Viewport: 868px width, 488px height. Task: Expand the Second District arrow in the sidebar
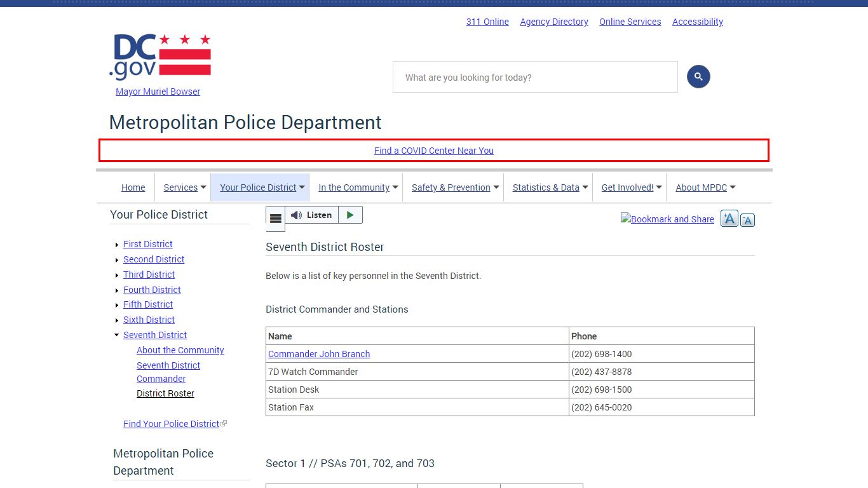click(117, 260)
